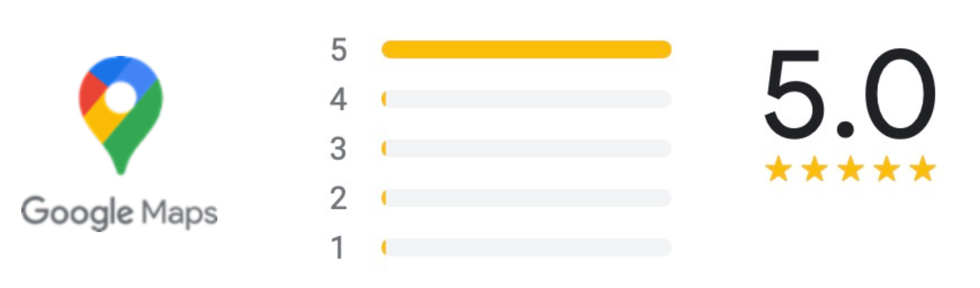This screenshot has height=288, width=980.
Task: Click the second yellow star
Action: click(815, 168)
